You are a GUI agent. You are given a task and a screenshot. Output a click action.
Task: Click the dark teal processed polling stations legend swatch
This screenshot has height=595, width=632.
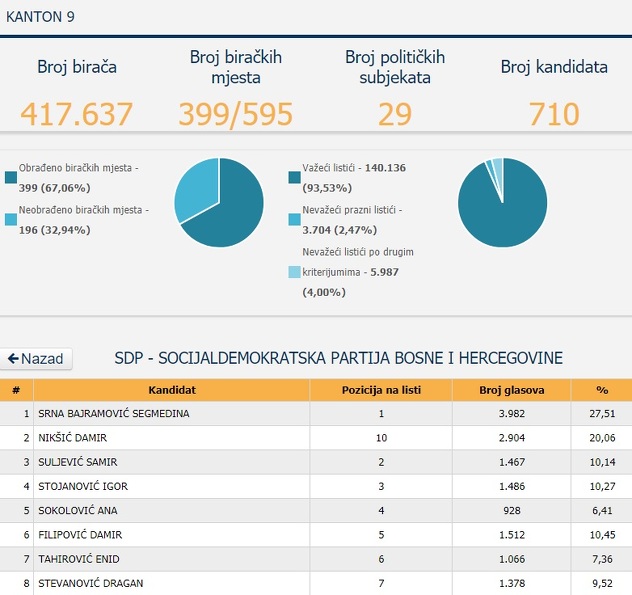point(11,178)
